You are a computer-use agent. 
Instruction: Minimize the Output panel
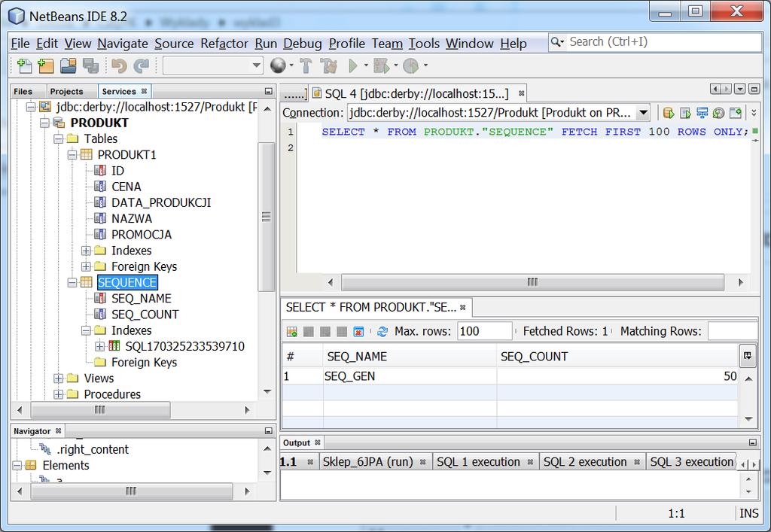click(753, 442)
